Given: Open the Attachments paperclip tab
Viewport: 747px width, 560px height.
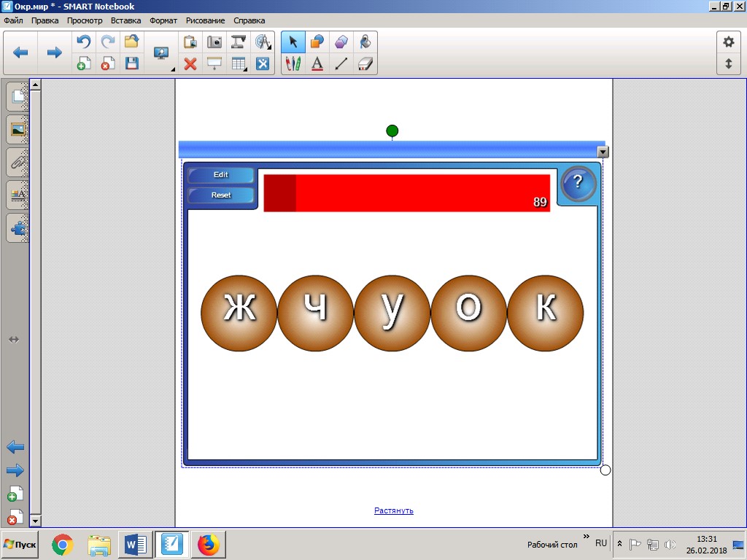Looking at the screenshot, I should [18, 161].
